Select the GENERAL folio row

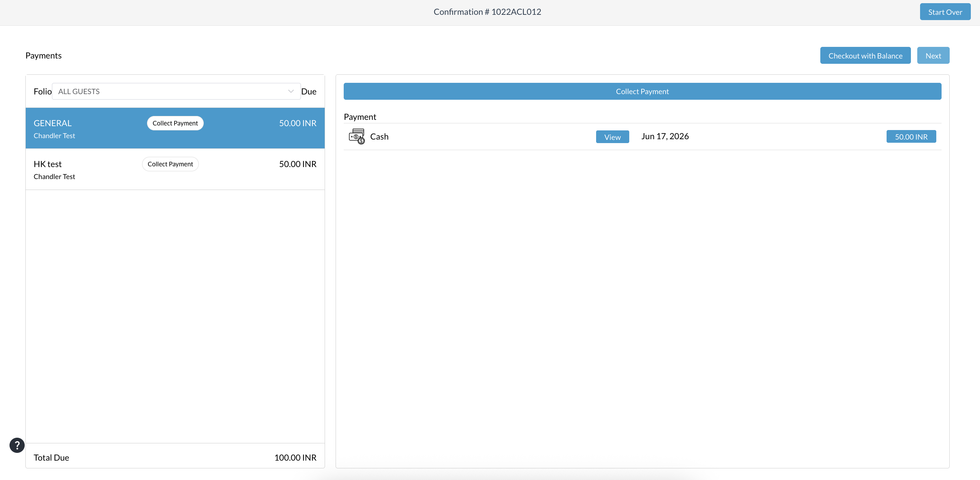click(175, 128)
